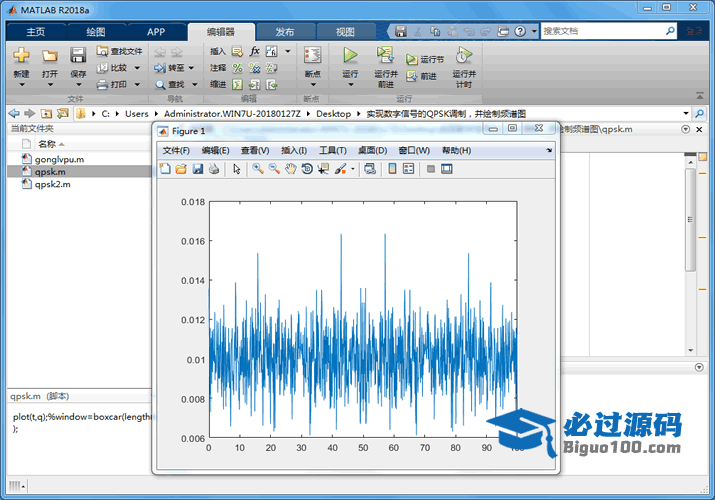Switch to the 发布 ribbon tab

click(285, 32)
